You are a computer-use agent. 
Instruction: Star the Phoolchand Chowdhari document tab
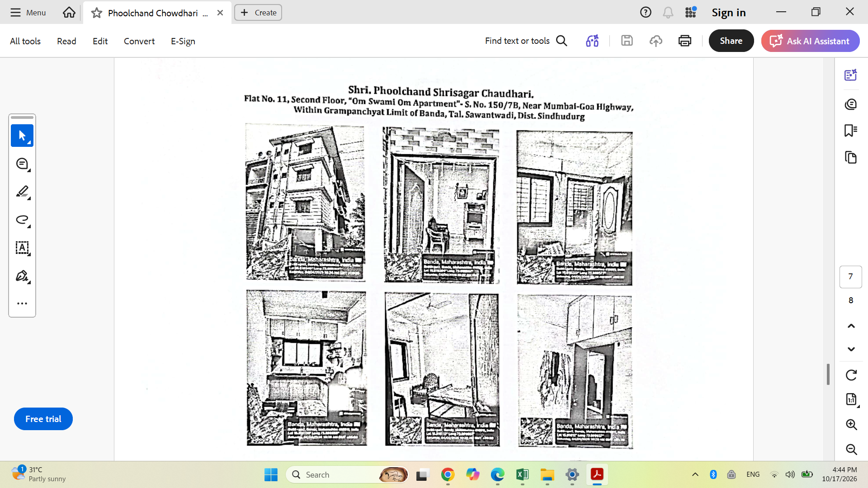96,13
